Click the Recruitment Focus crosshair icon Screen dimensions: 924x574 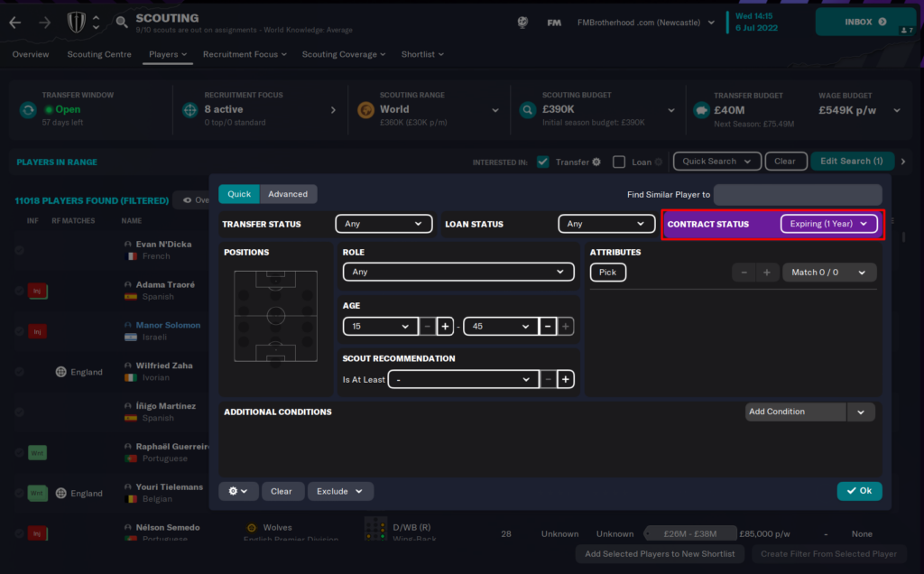point(190,110)
